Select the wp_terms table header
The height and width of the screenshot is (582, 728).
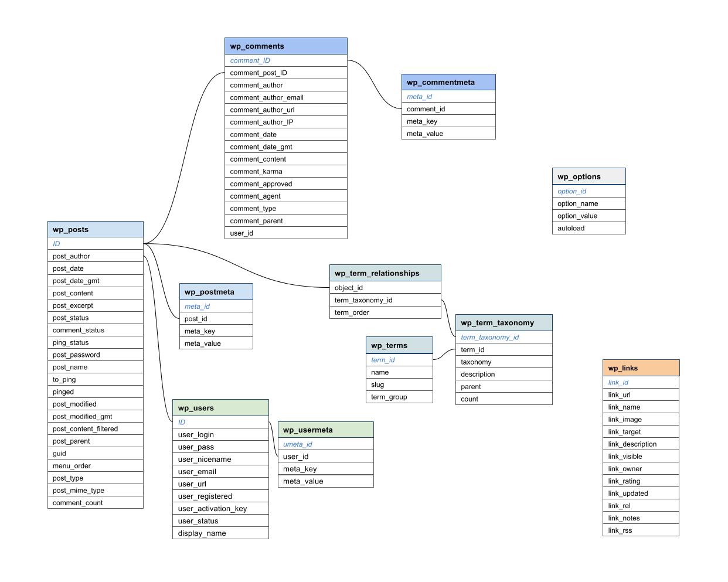click(399, 345)
